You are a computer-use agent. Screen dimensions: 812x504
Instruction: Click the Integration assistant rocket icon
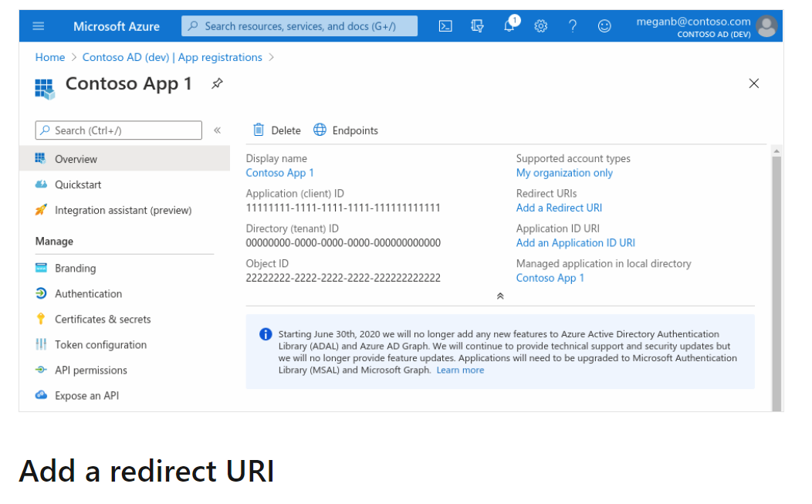(x=40, y=209)
